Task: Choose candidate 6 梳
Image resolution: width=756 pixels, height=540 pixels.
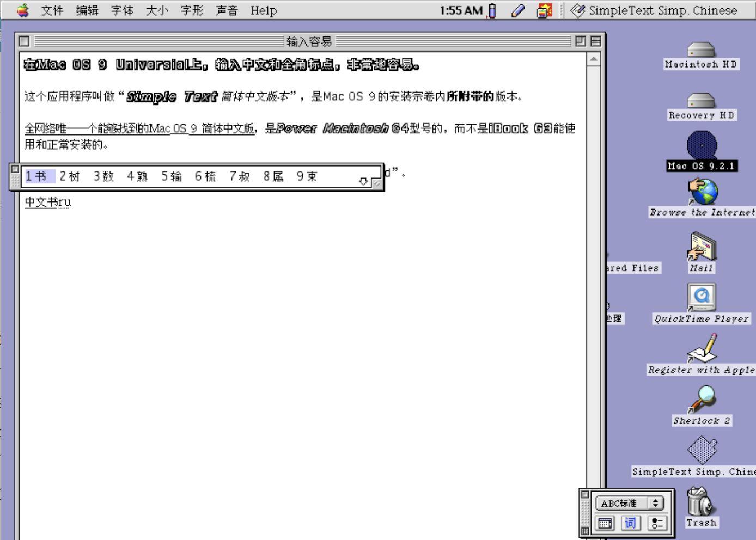Action: click(x=205, y=176)
